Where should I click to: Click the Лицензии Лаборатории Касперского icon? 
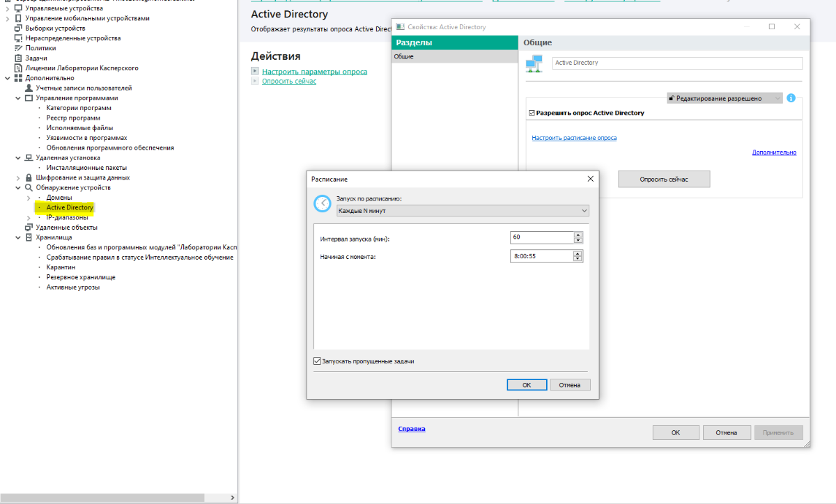click(x=18, y=68)
